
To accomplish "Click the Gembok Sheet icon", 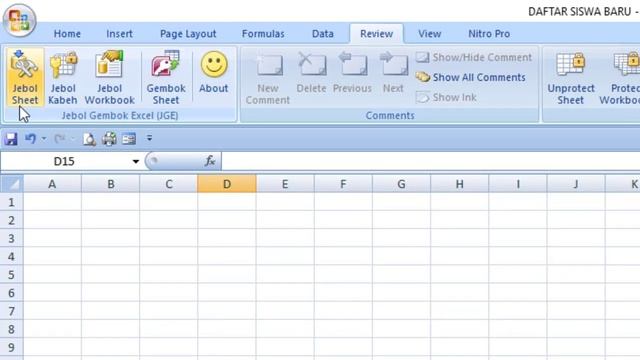I will (x=166, y=64).
